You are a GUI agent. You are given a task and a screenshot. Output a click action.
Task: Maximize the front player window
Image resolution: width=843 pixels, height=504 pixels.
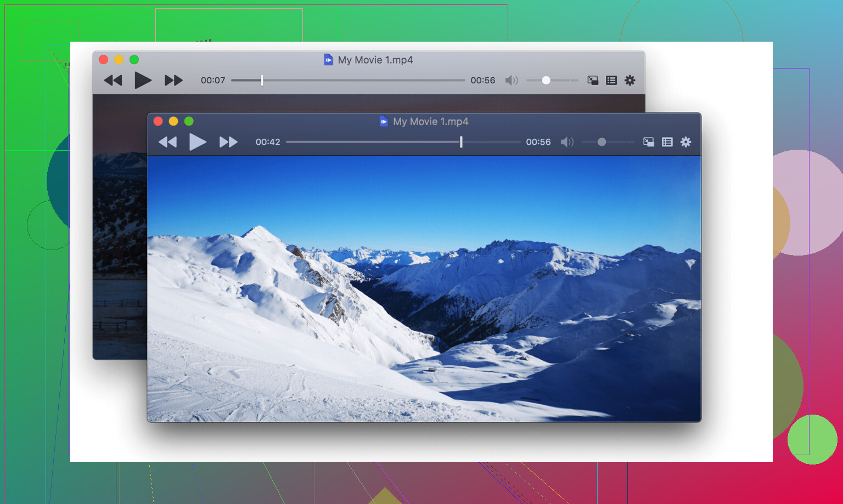click(189, 121)
